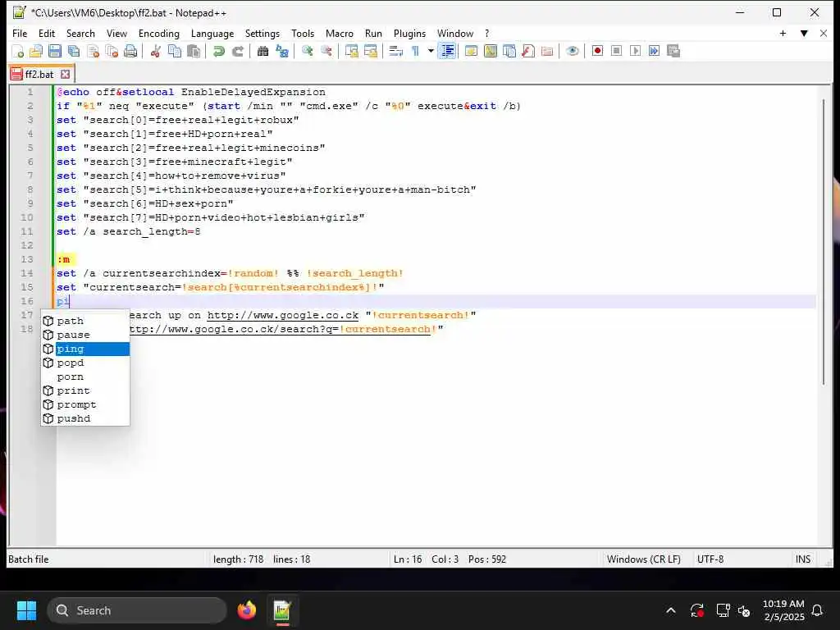Screen dimensions: 840x630
Task: Click the vertical scrollbar of the editor
Action: coord(824,241)
